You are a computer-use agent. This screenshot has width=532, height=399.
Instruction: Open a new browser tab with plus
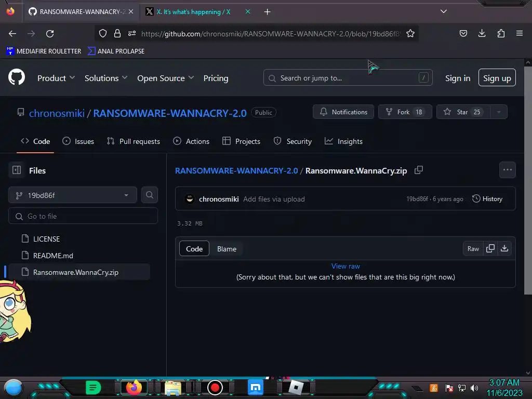[x=268, y=12]
